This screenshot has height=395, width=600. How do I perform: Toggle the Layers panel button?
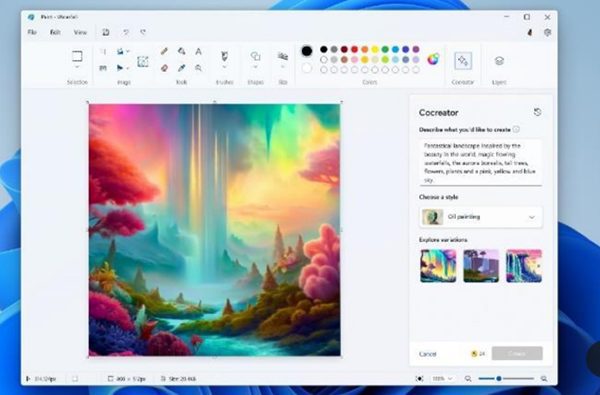499,60
